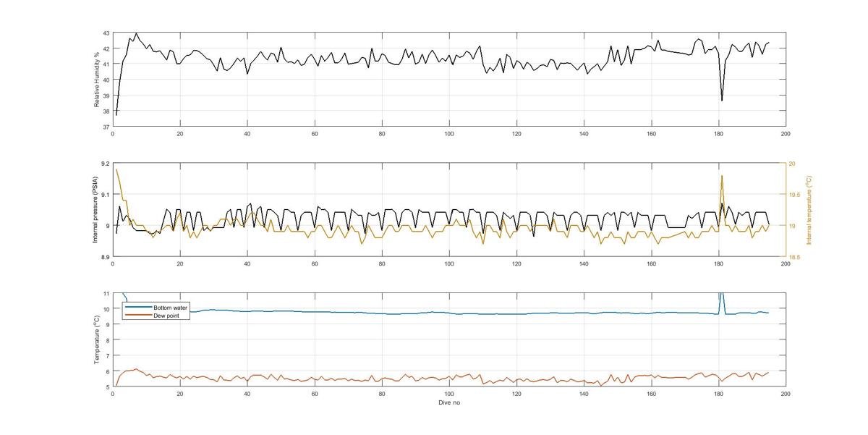
Task: Select the 'Dew point' legend entry
Action: 166,315
